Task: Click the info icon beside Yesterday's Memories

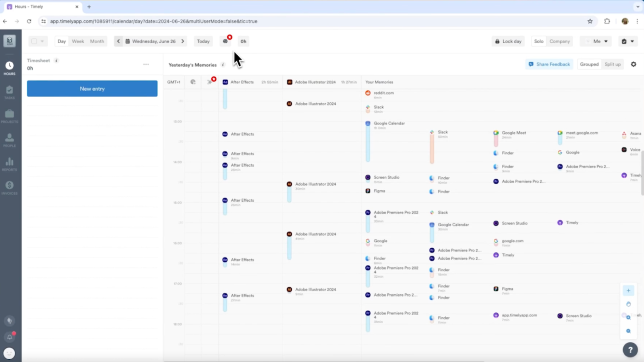Action: [223, 65]
